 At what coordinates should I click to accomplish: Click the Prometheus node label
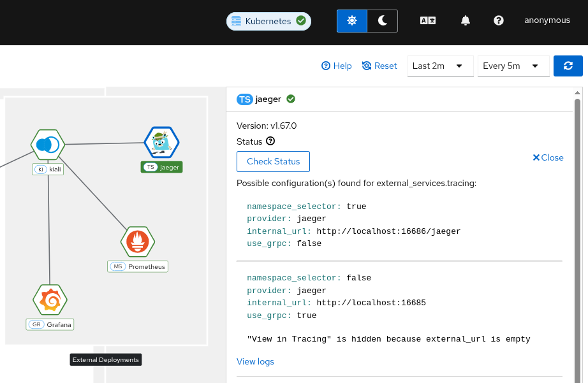pyautogui.click(x=138, y=266)
